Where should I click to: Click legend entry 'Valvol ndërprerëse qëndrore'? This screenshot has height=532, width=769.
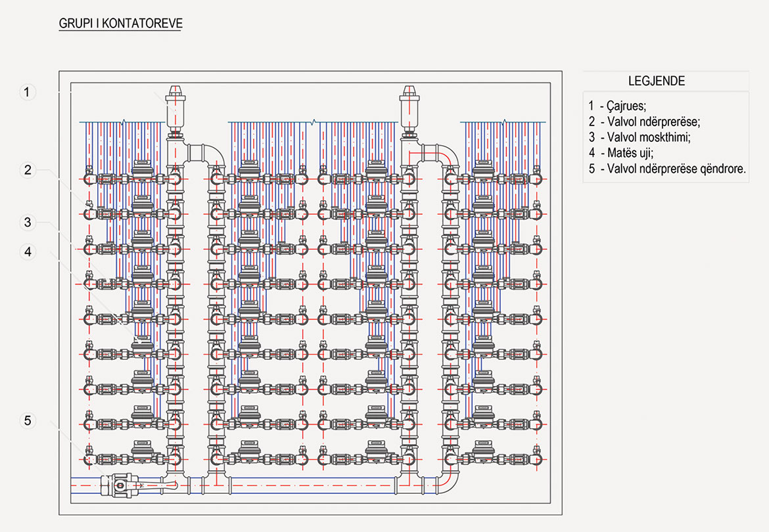click(668, 169)
